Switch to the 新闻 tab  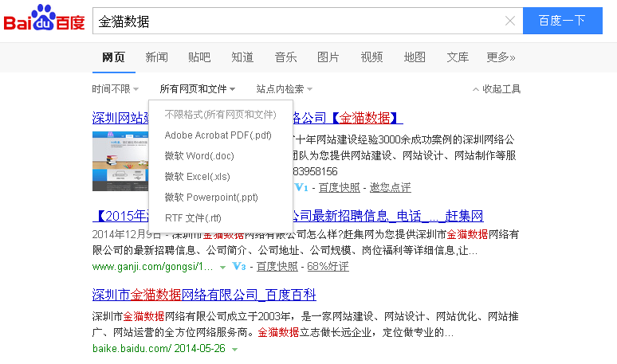[x=156, y=57]
